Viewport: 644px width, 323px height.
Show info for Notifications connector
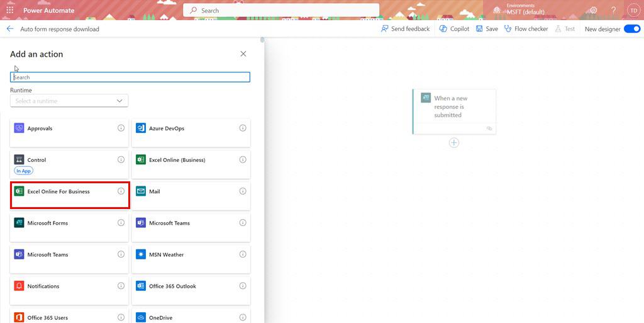[x=121, y=286]
